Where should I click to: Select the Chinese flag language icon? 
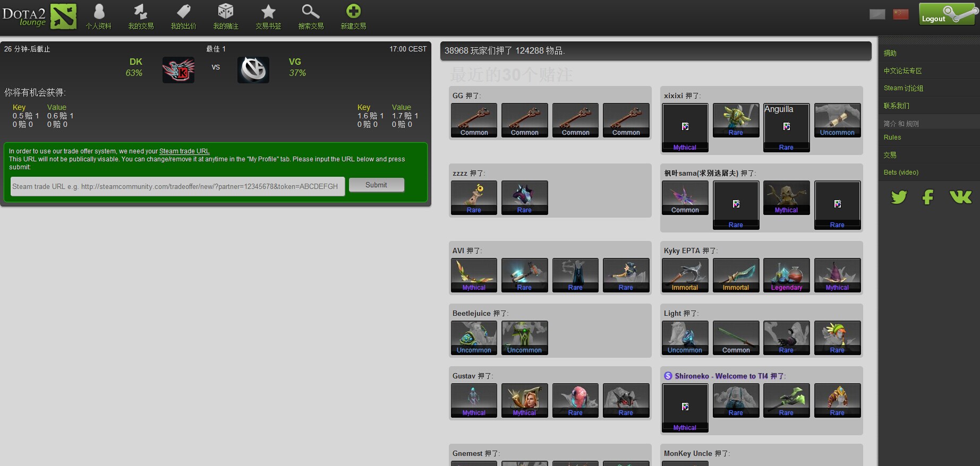tap(901, 14)
